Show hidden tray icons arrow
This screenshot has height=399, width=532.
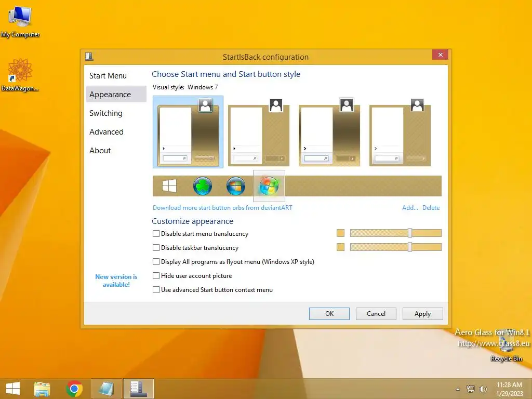(x=458, y=389)
